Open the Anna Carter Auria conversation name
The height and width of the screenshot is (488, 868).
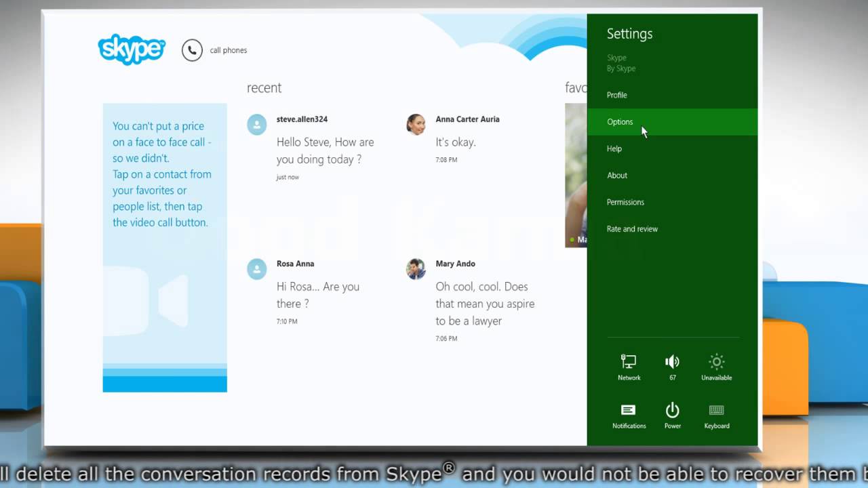[x=467, y=119]
